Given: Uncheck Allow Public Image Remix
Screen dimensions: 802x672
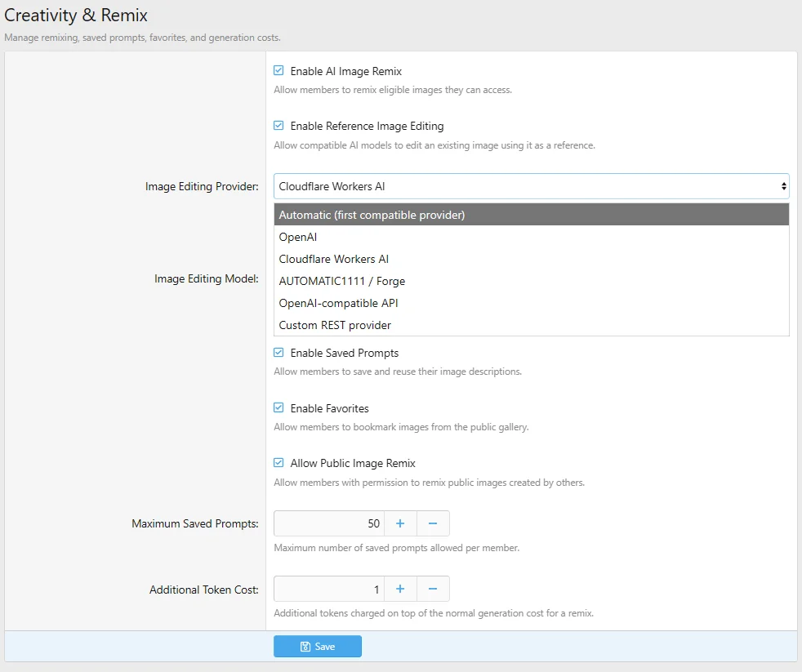Looking at the screenshot, I should [x=278, y=463].
